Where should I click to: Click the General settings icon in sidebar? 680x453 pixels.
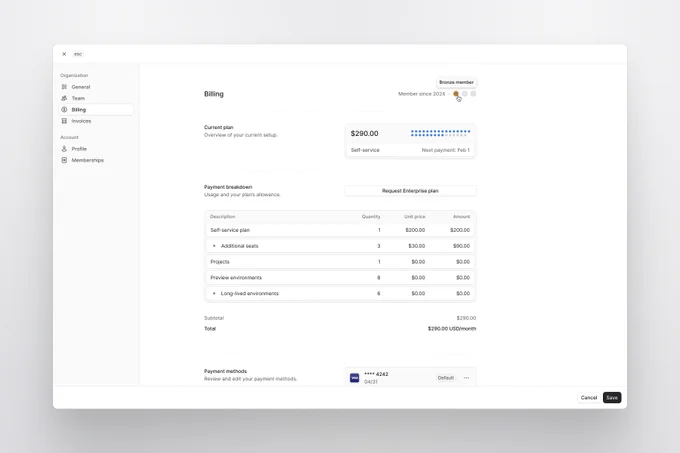(64, 87)
